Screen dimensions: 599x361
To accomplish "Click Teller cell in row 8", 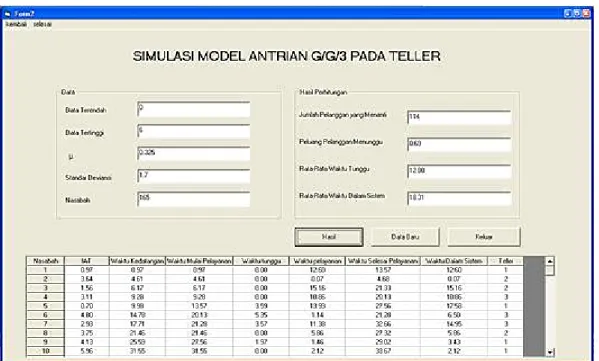I will pos(505,333).
